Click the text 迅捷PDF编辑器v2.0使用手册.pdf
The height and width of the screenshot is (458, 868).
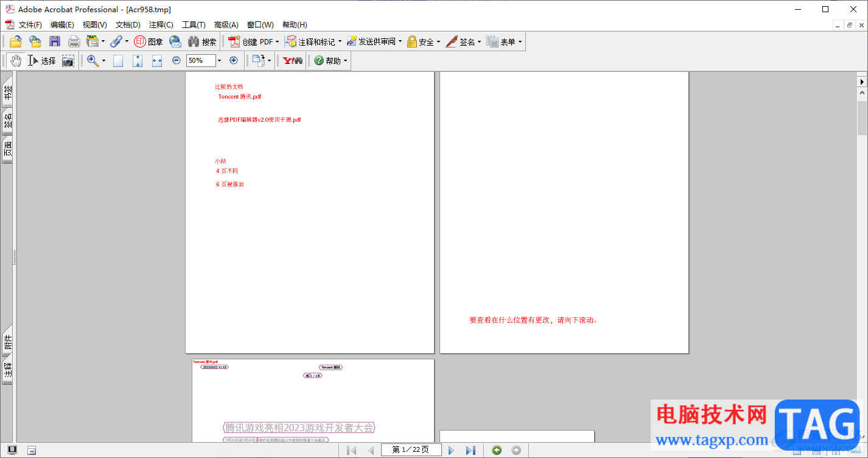[259, 120]
